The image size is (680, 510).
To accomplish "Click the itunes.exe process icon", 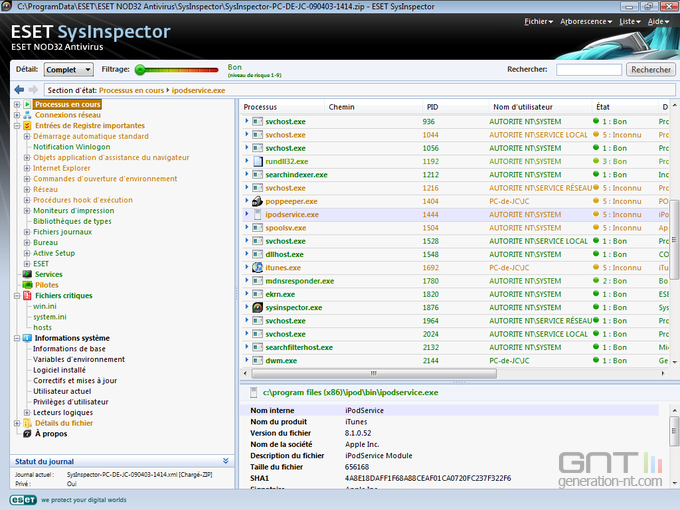I will pos(258,268).
